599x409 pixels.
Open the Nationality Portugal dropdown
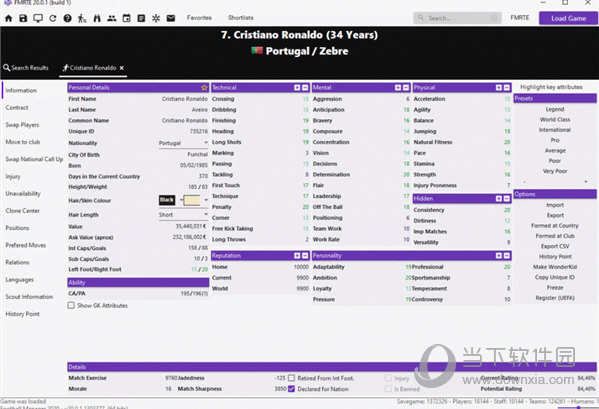point(183,143)
